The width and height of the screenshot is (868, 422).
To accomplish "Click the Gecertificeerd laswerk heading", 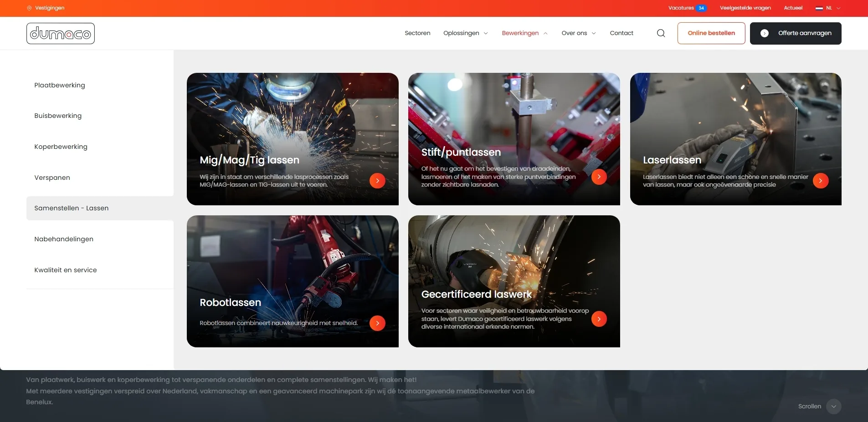I will (x=477, y=295).
